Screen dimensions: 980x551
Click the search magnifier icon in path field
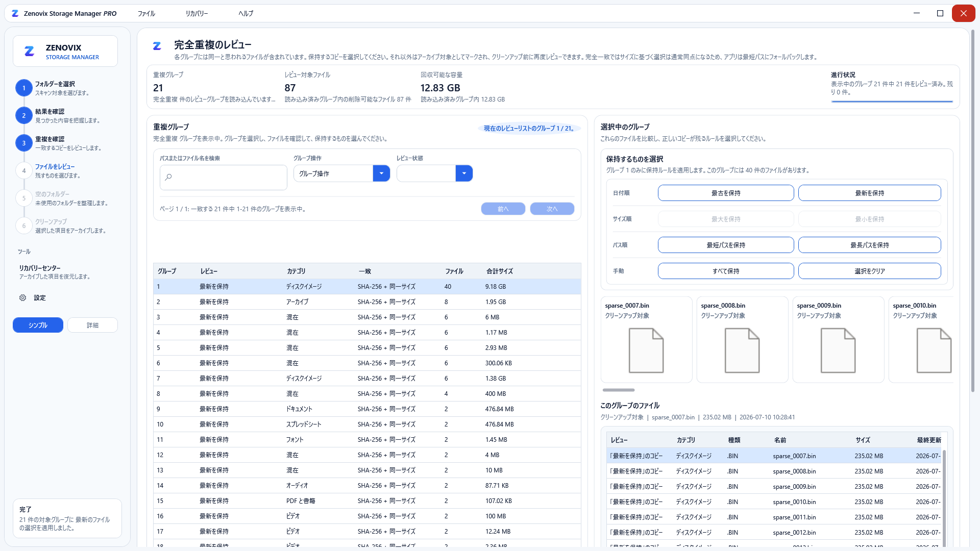click(x=169, y=178)
